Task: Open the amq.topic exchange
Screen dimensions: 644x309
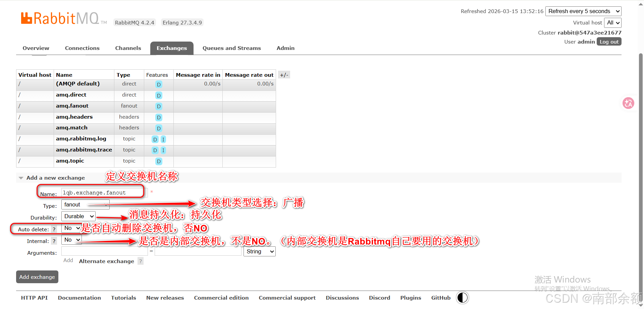Action: coord(70,161)
